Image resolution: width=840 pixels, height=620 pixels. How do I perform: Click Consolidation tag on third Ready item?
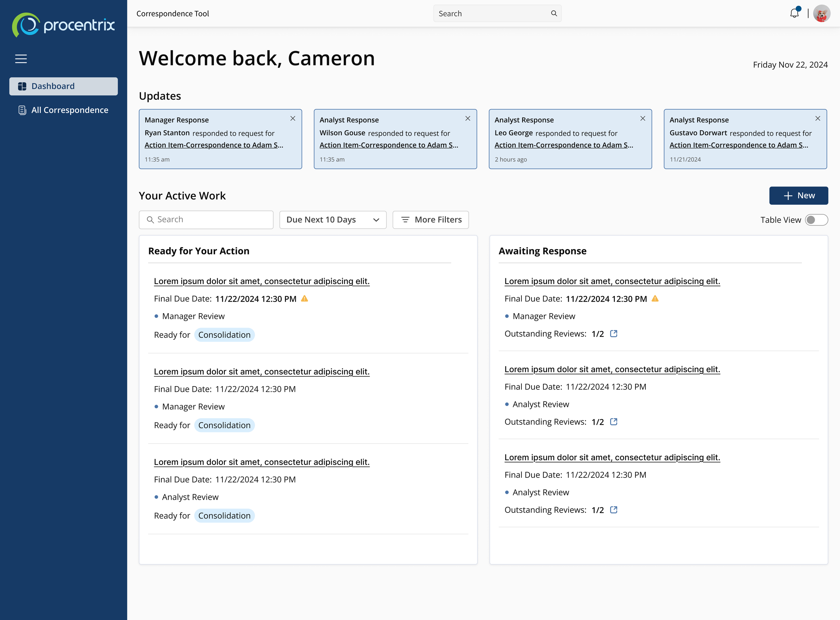(x=224, y=516)
